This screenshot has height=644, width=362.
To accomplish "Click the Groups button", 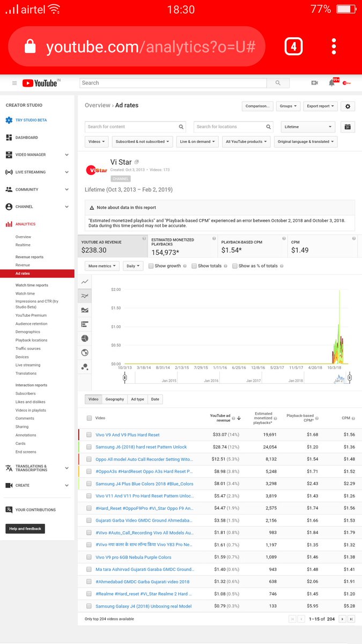I will click(x=289, y=106).
